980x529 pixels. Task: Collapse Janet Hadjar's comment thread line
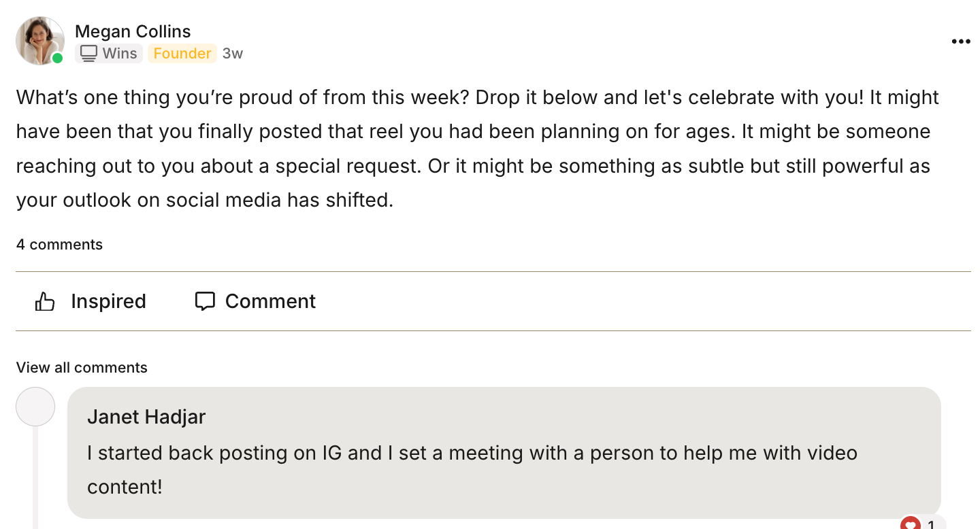click(35, 476)
